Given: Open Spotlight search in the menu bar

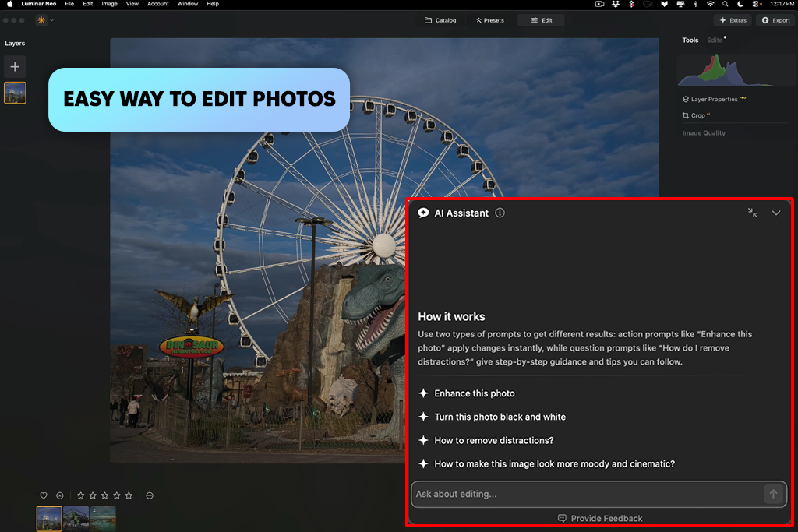Looking at the screenshot, I should (x=726, y=4).
